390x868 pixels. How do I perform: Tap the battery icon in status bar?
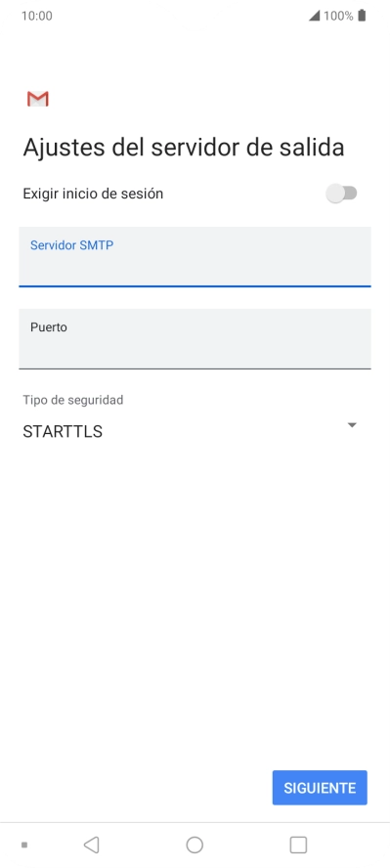point(362,16)
